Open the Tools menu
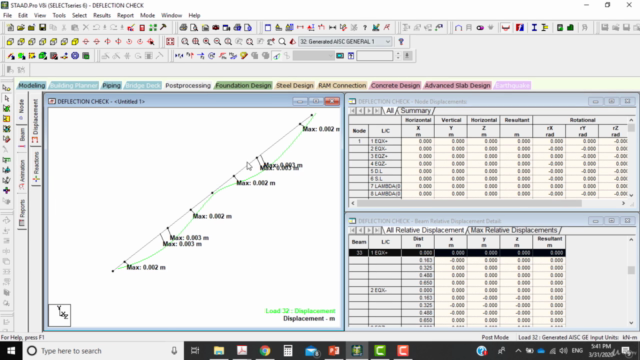 click(x=59, y=16)
